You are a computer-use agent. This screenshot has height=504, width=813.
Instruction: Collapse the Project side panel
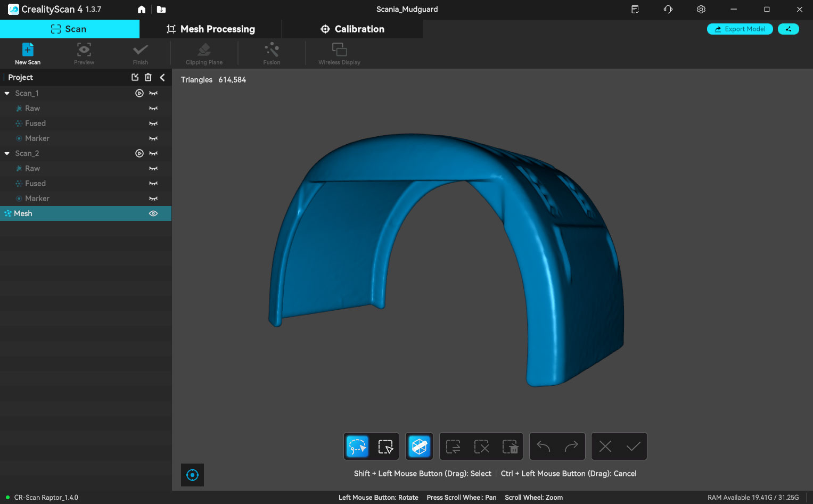[x=162, y=77]
